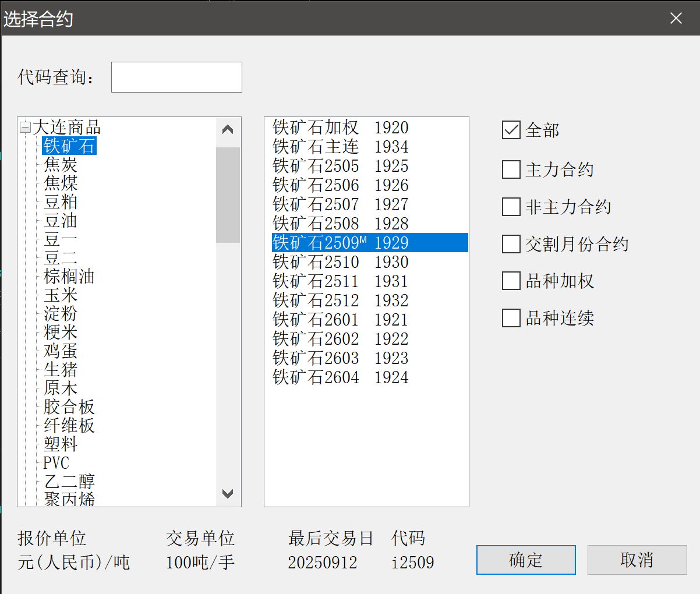The image size is (700, 594).
Task: Focus the 代码查询 search input field
Action: (x=176, y=77)
